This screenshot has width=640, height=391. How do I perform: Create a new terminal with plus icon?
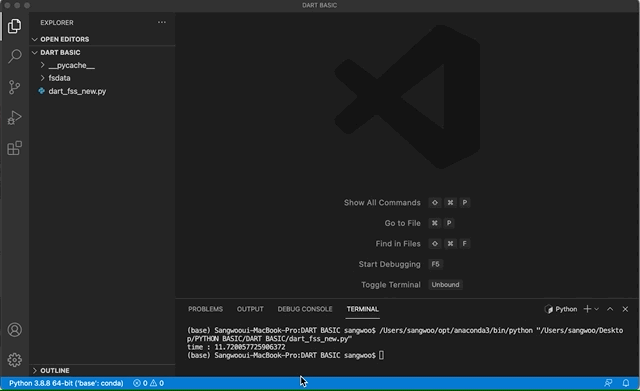click(587, 309)
